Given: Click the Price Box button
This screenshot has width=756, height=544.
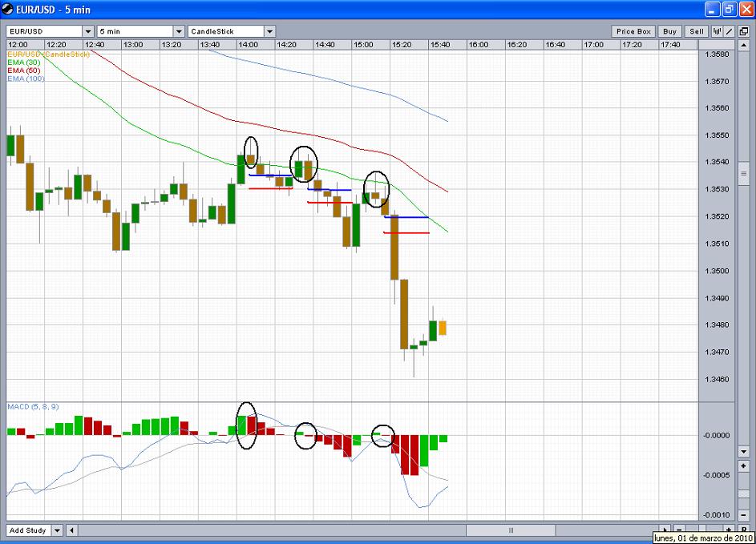Looking at the screenshot, I should tap(634, 31).
